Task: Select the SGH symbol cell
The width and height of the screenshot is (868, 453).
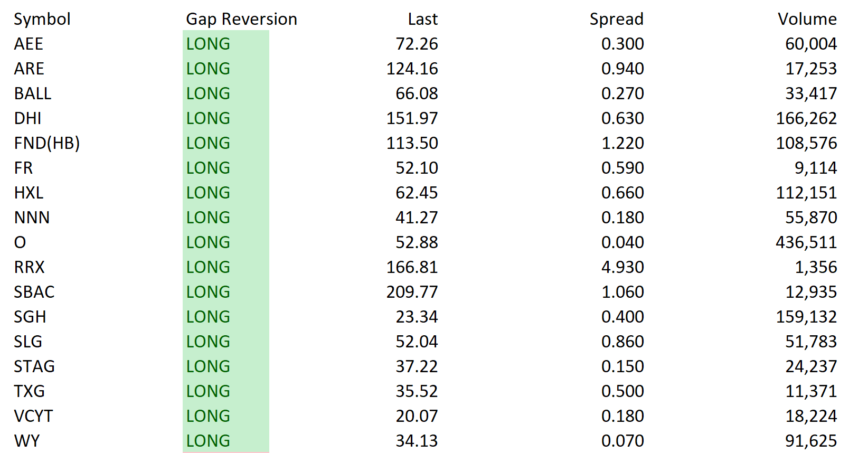Action: point(30,317)
